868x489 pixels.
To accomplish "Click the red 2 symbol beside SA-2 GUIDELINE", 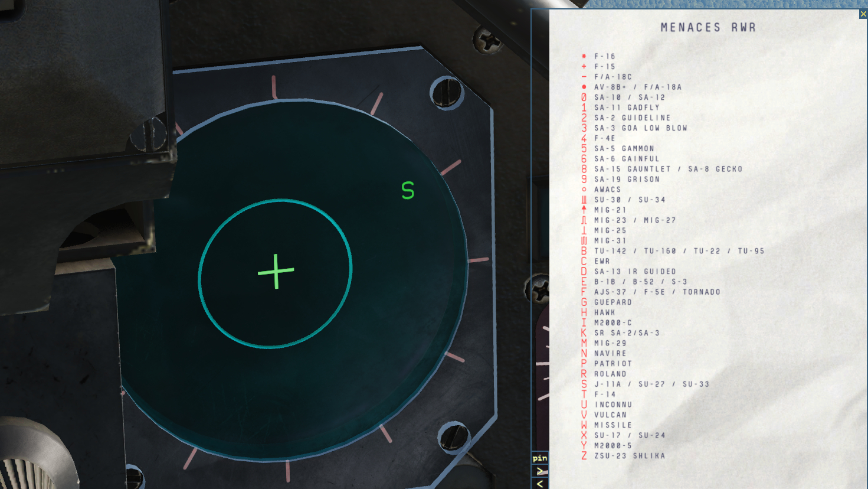I will pyautogui.click(x=584, y=118).
